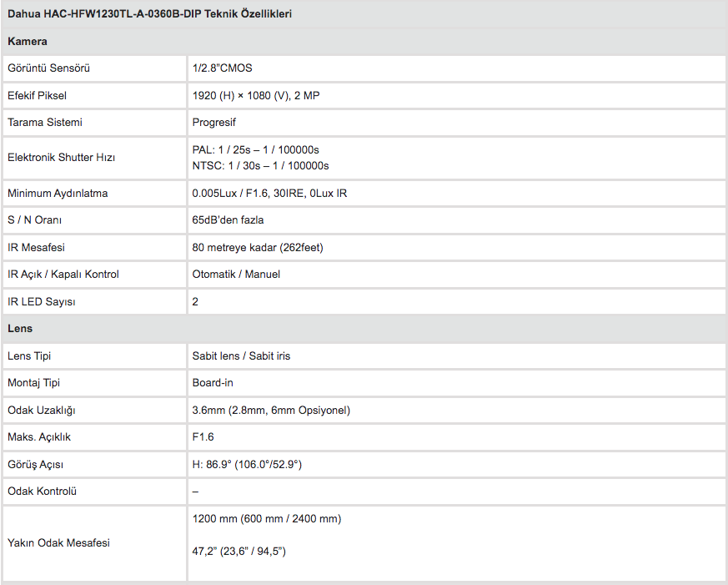Click the 'Odak Kontrolü' label
This screenshot has width=728, height=585.
[42, 492]
